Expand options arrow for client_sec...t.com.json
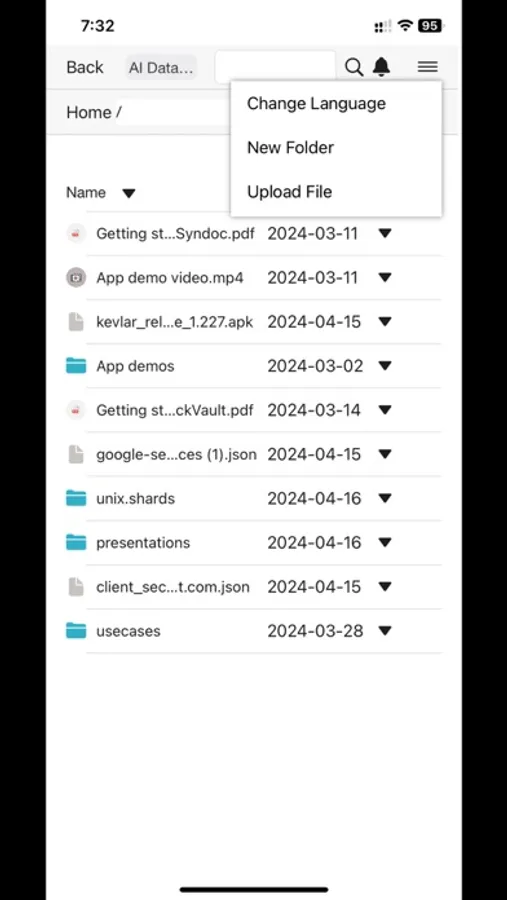The image size is (507, 900). point(385,587)
